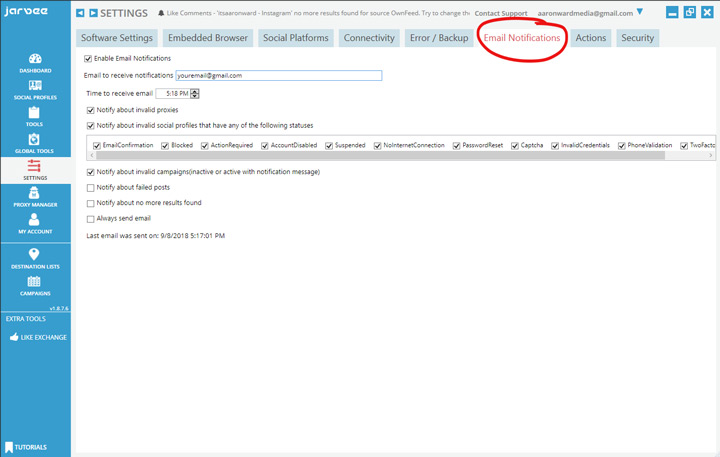Click the back navigation arrow
This screenshot has width=720, height=457.
(80, 13)
